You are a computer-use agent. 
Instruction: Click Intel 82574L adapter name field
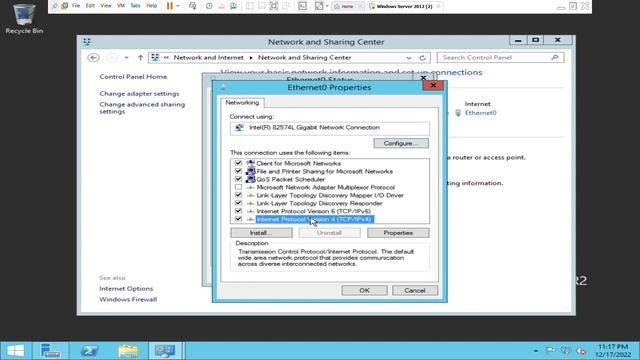(330, 128)
